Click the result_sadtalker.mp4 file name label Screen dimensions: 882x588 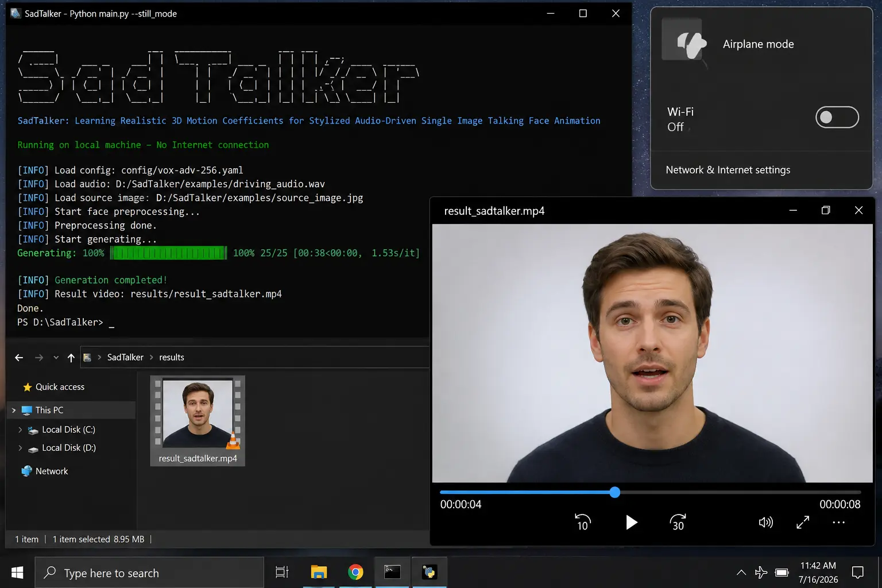point(198,458)
